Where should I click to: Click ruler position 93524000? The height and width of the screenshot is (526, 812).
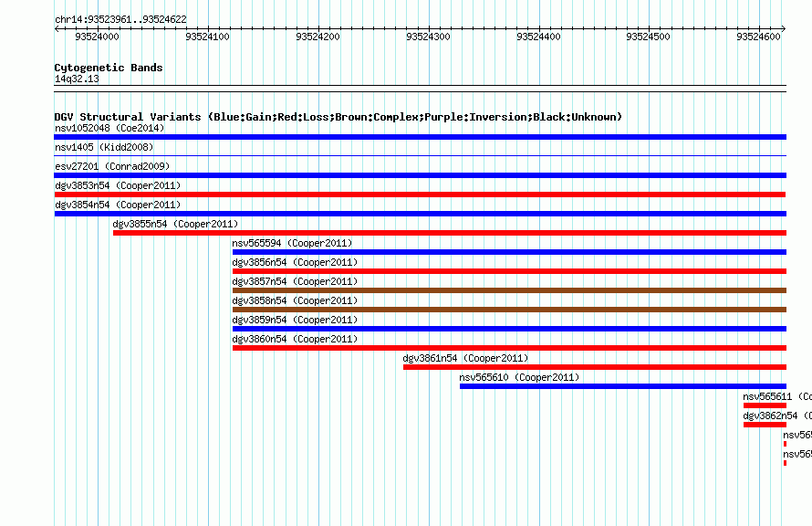[x=97, y=37]
